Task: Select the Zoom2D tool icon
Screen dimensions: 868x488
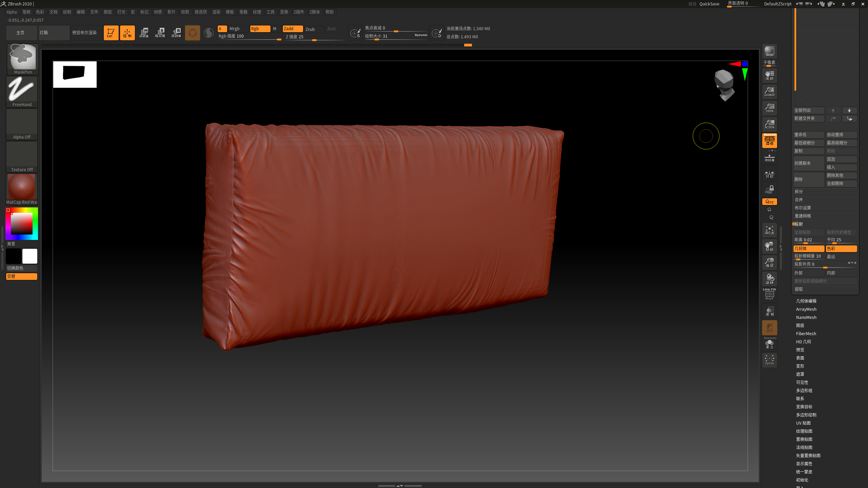Action: click(769, 91)
